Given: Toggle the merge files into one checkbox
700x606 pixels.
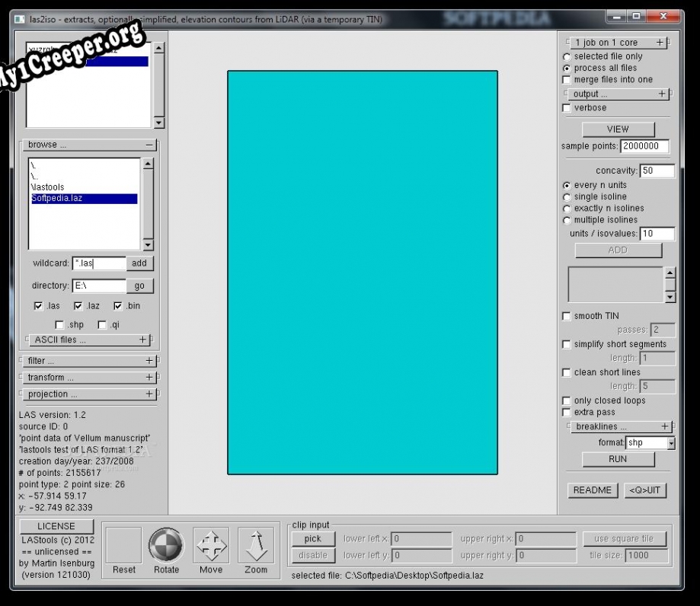Looking at the screenshot, I should 566,80.
